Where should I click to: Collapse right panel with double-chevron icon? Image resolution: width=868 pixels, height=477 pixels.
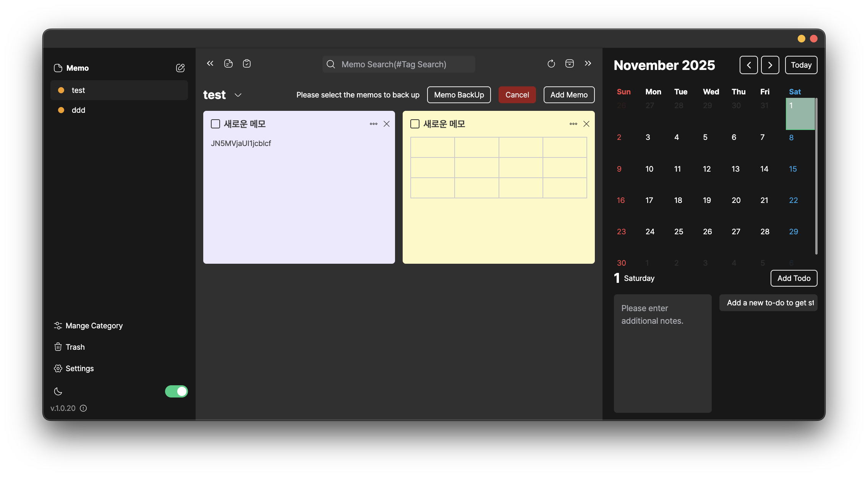pyautogui.click(x=588, y=63)
